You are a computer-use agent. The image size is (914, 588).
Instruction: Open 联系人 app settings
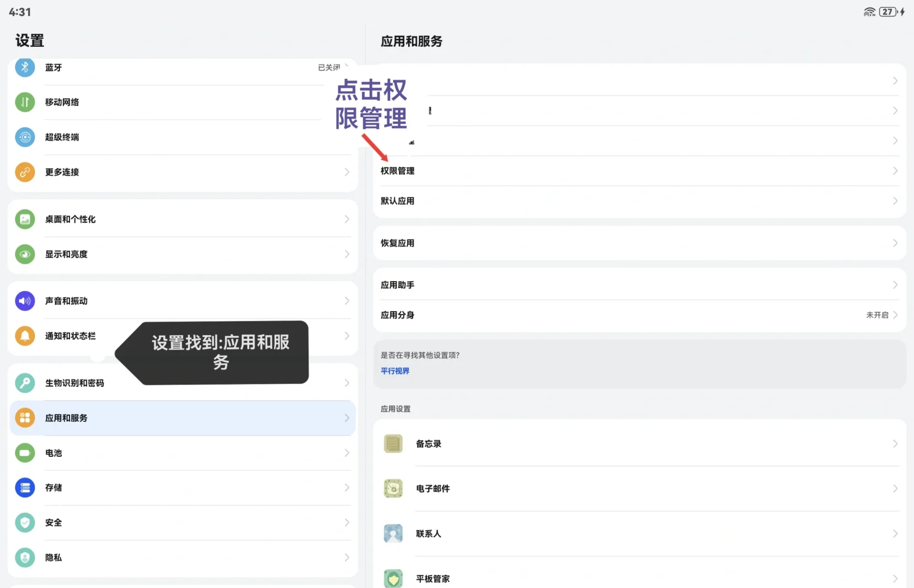pyautogui.click(x=639, y=534)
